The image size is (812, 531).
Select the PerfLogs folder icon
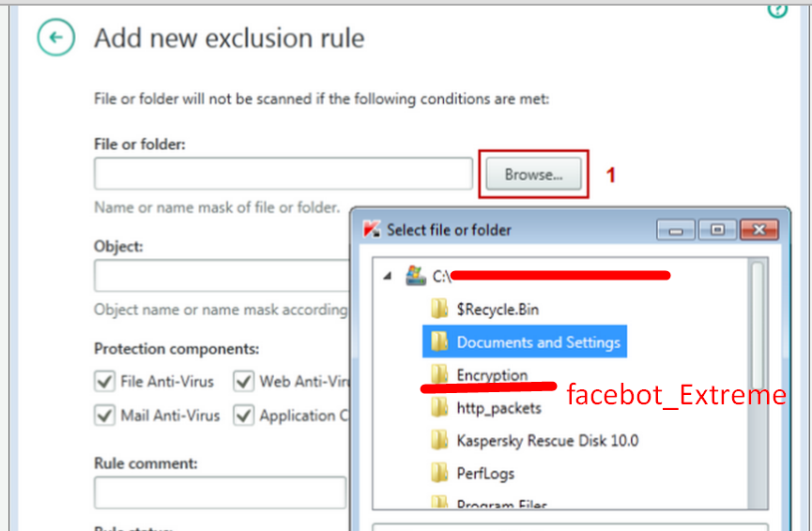(439, 473)
